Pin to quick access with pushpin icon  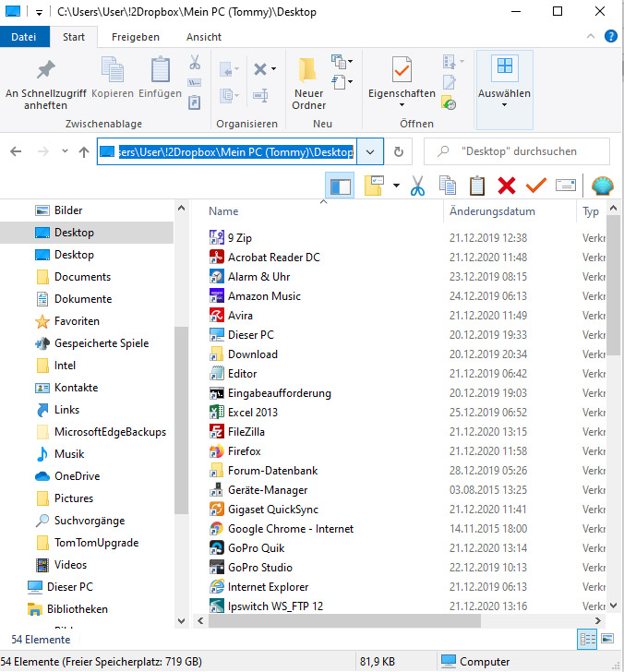click(44, 82)
